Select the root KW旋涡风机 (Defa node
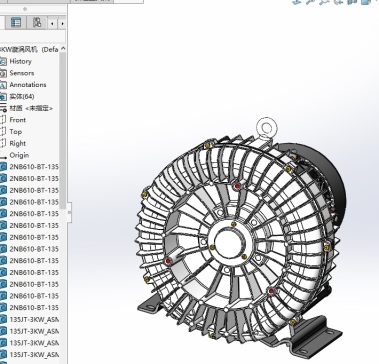 point(29,49)
